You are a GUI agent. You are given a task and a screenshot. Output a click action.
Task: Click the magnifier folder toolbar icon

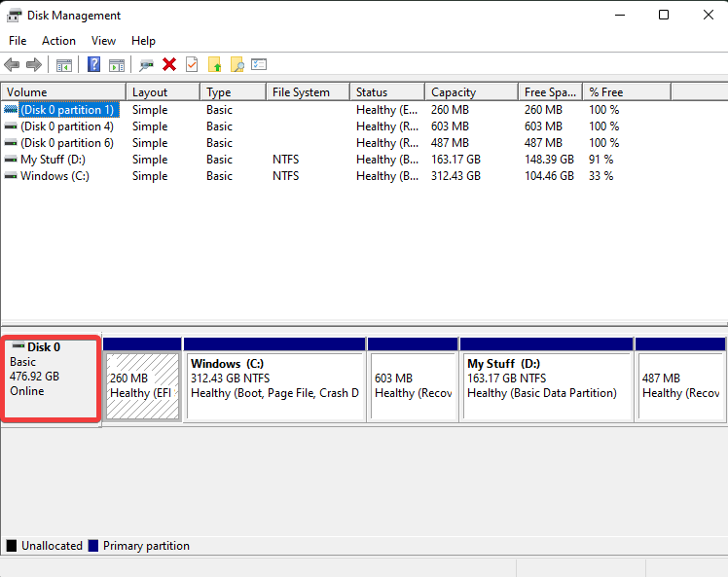click(x=237, y=65)
